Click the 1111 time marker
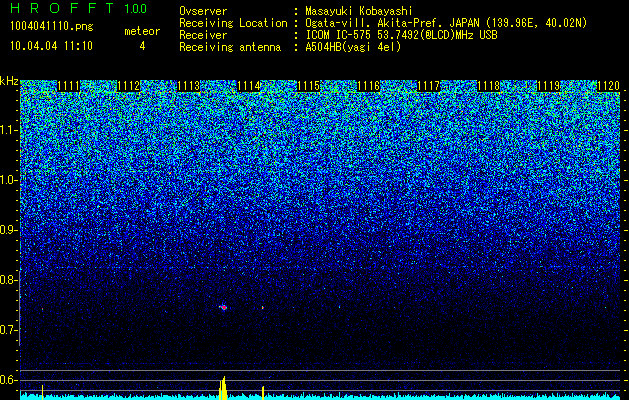The height and width of the screenshot is (400, 629). pyautogui.click(x=69, y=86)
